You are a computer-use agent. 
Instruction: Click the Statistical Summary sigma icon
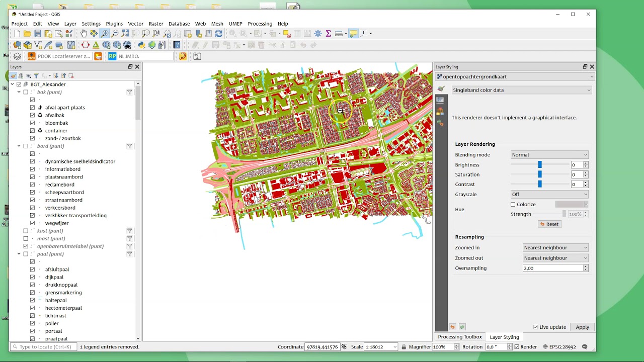click(328, 34)
